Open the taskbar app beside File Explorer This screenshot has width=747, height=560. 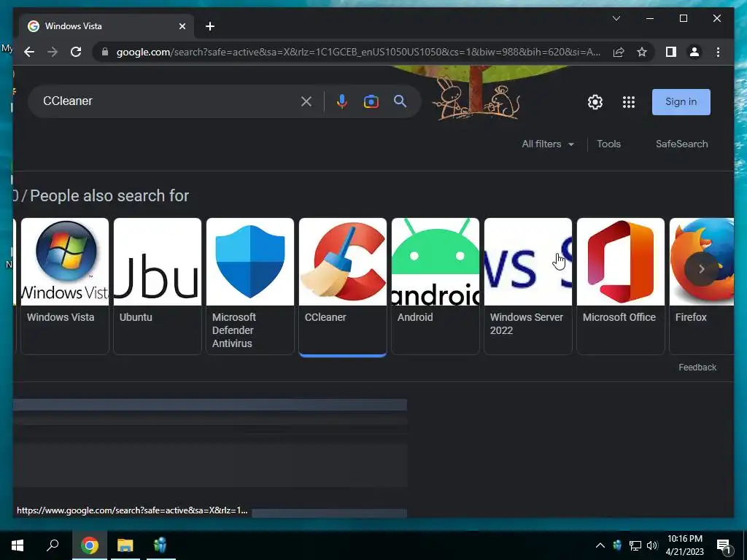pyautogui.click(x=160, y=545)
